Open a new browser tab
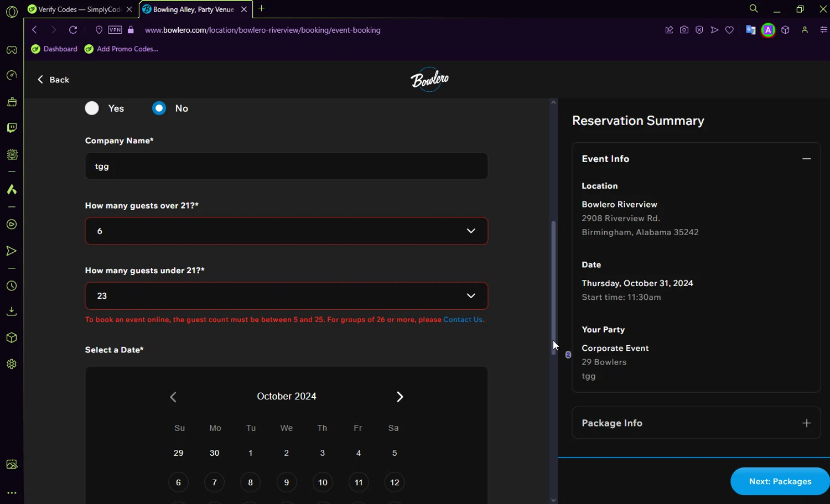This screenshot has width=830, height=504. [262, 8]
